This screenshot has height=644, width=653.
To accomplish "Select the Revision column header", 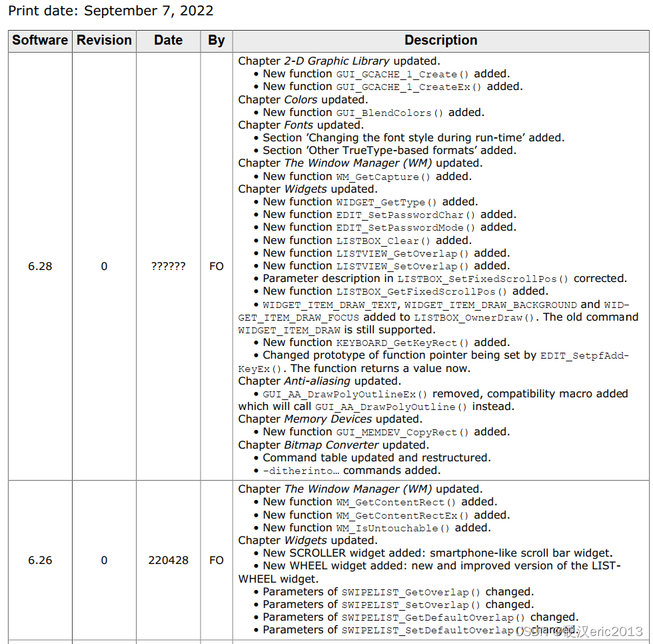I will point(104,41).
